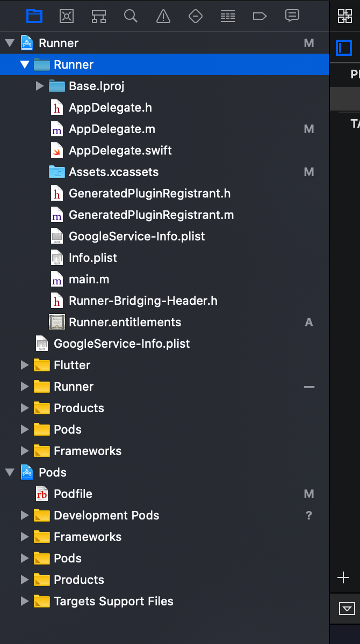Toggle the Inspector panel visibility
The width and height of the screenshot is (360, 644).
344,47
